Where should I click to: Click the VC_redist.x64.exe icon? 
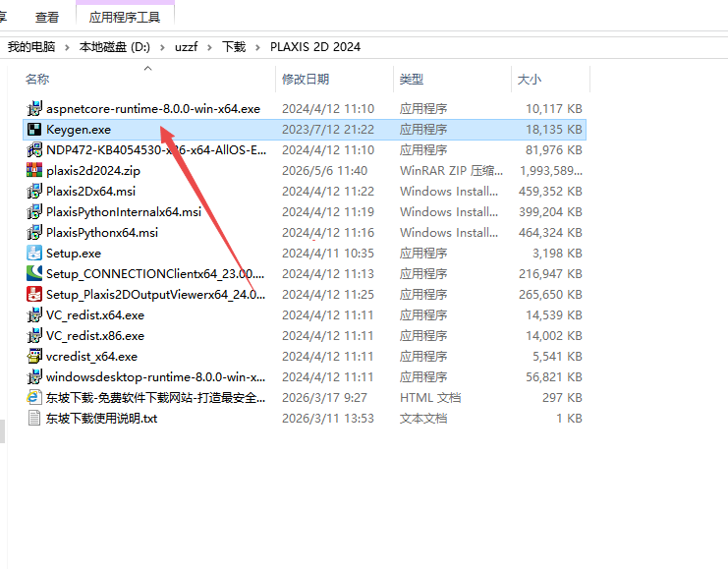34,314
